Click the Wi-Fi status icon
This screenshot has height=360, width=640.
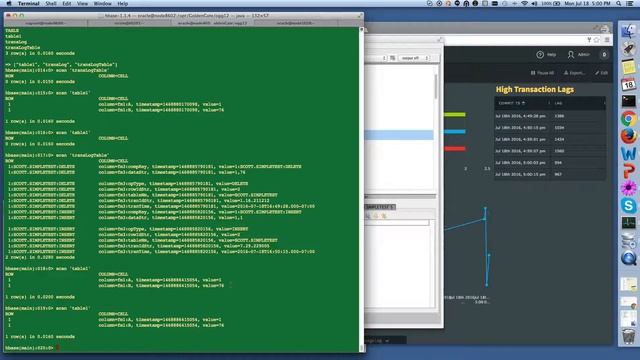[524, 3]
